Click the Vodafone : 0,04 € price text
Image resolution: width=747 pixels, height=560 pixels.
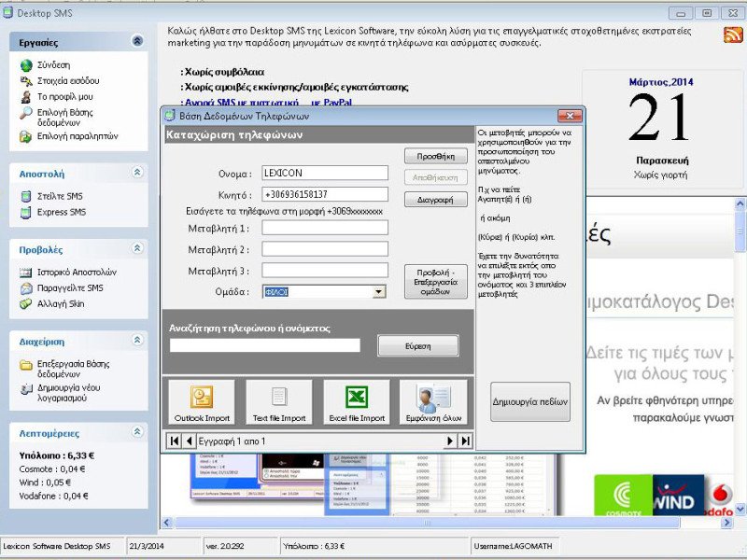tap(53, 497)
